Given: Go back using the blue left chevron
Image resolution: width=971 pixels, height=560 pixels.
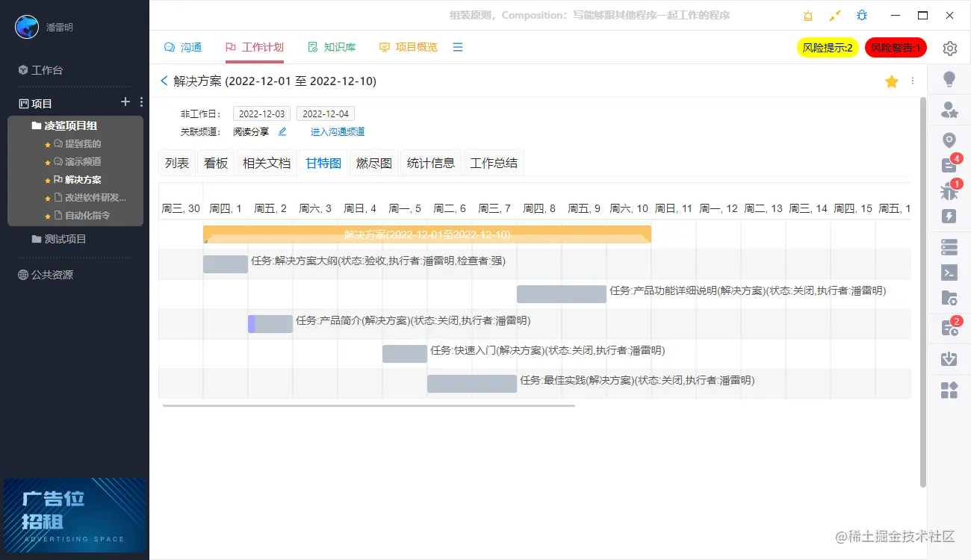Looking at the screenshot, I should (x=164, y=81).
